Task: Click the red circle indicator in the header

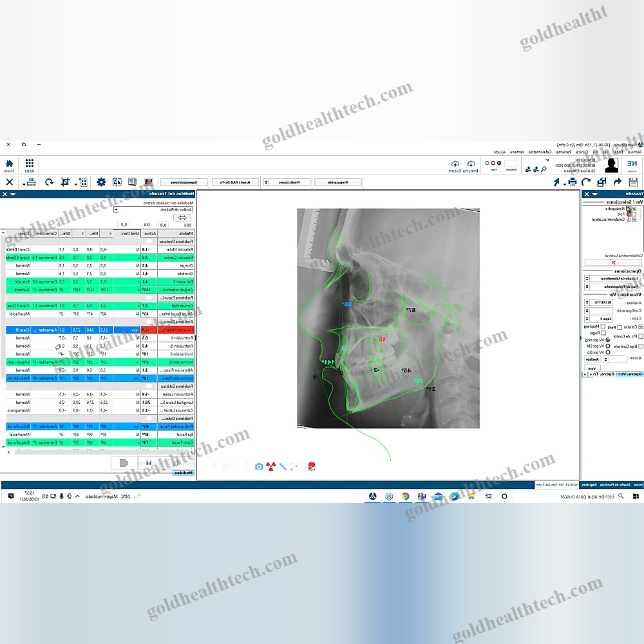Action: [493, 163]
